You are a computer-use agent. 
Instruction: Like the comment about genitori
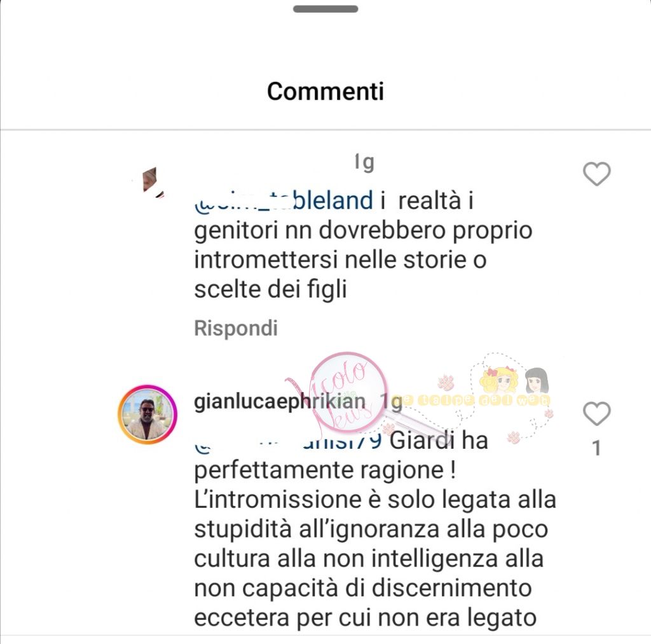(596, 174)
